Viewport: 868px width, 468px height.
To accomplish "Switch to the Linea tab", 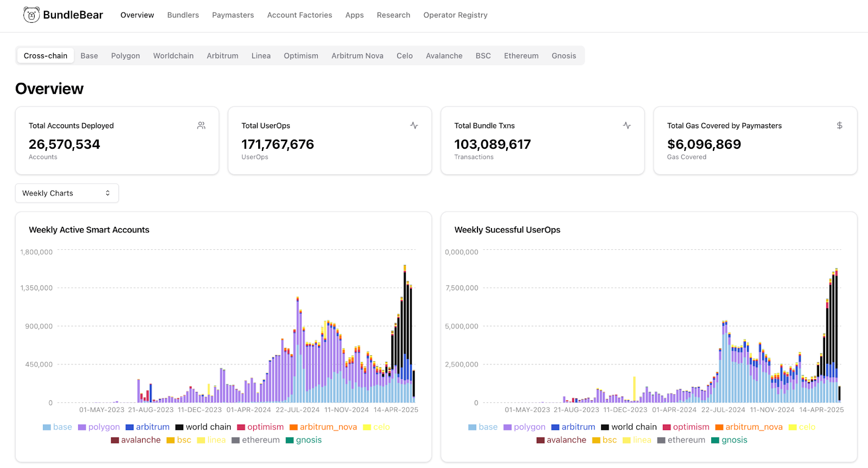I will point(261,56).
